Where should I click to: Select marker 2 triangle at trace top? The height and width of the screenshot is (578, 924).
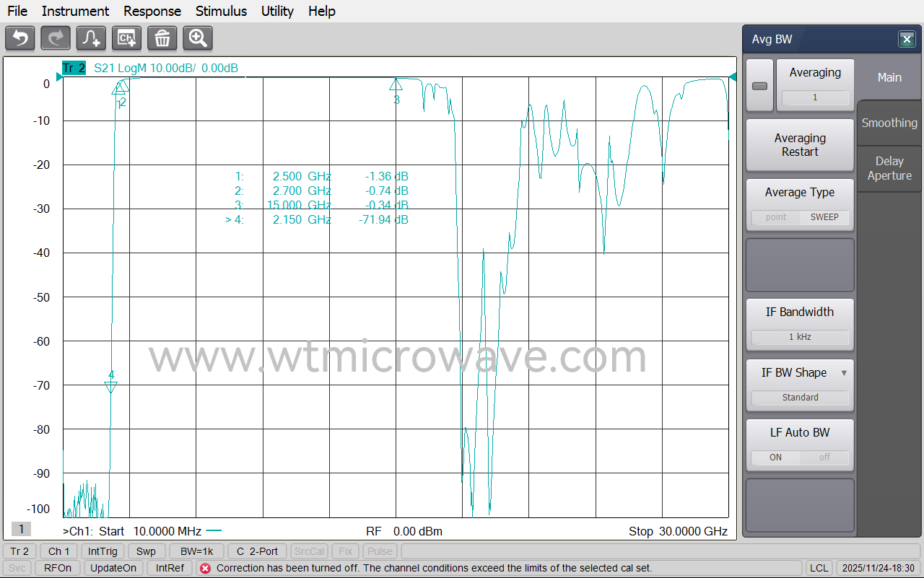click(122, 87)
